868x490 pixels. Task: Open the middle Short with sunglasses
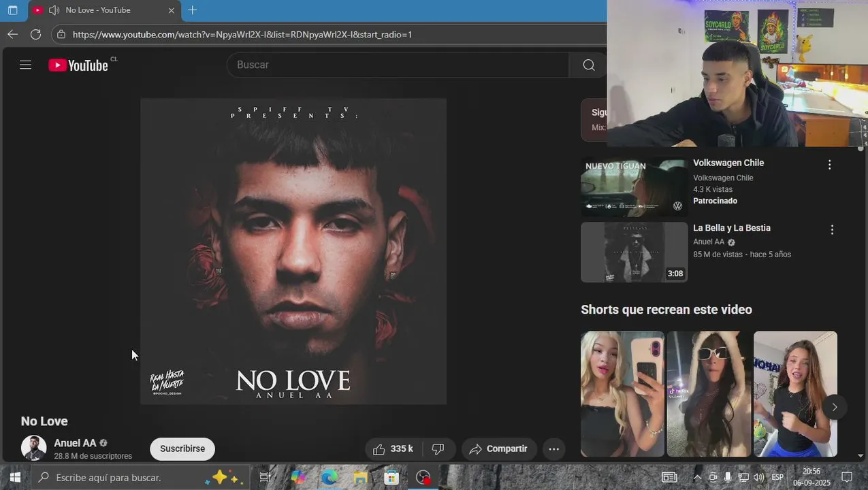709,393
